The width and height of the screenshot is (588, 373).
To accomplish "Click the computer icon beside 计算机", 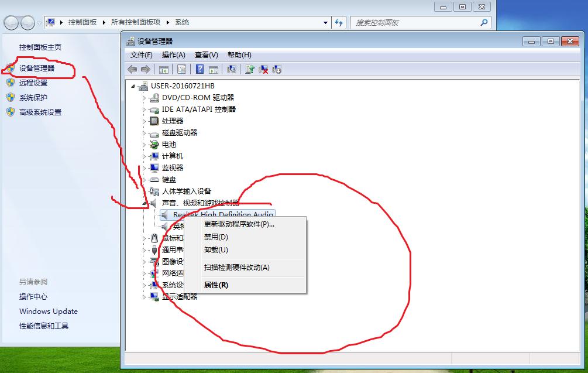I will (154, 156).
